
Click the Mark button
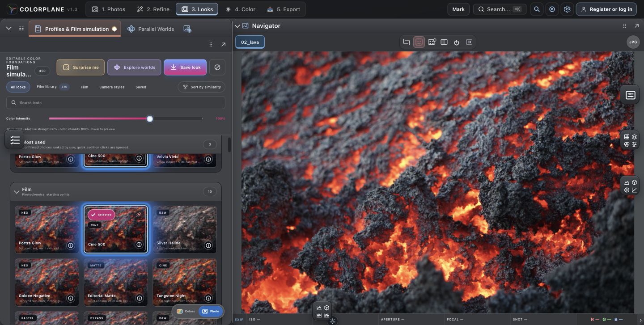click(x=458, y=9)
